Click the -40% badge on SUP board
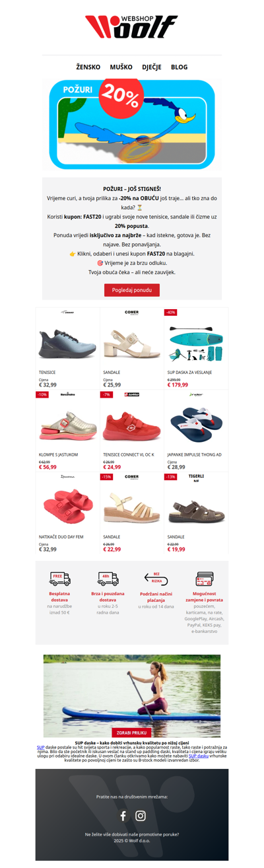The width and height of the screenshot is (264, 868). [170, 312]
